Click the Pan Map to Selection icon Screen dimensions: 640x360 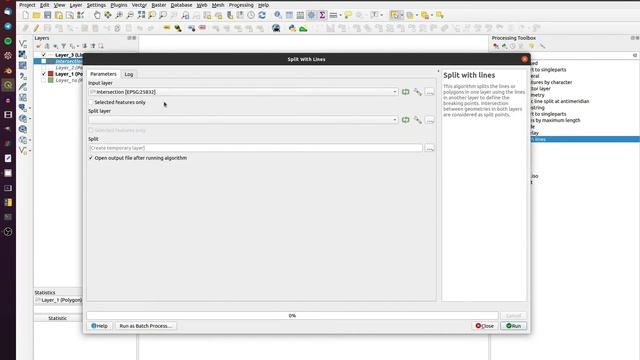click(108, 15)
